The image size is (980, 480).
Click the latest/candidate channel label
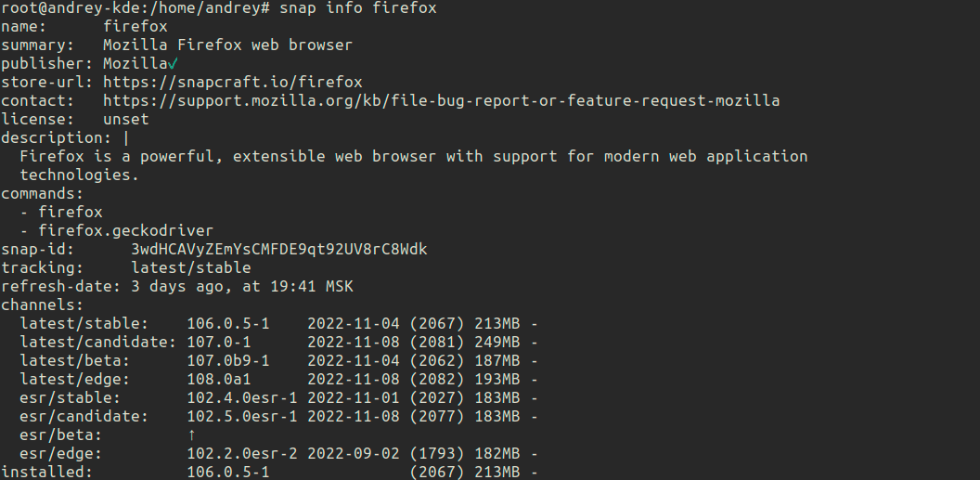pos(97,342)
